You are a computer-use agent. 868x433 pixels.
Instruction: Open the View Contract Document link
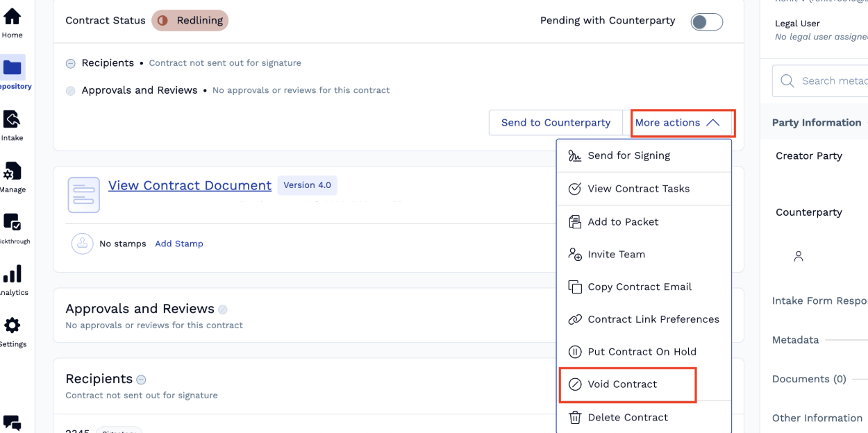[190, 185]
